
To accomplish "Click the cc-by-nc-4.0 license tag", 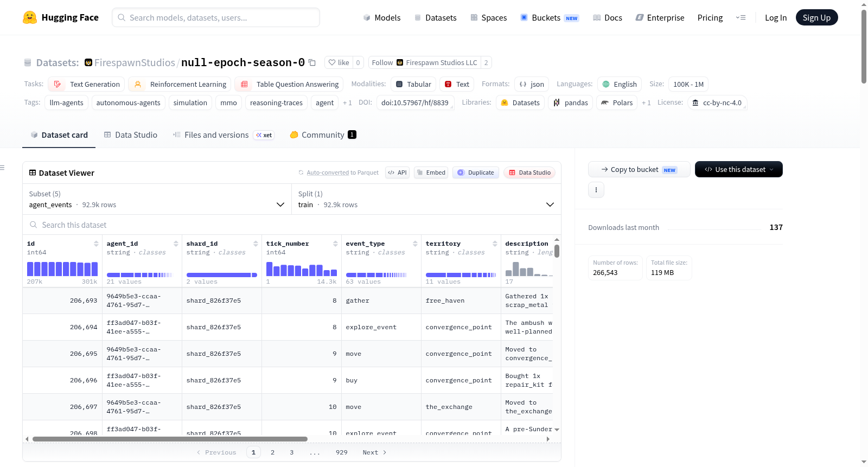I will click(717, 103).
